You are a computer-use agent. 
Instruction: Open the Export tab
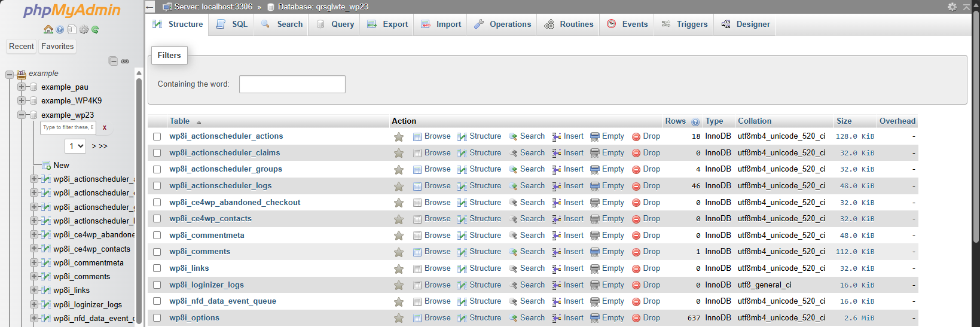387,25
